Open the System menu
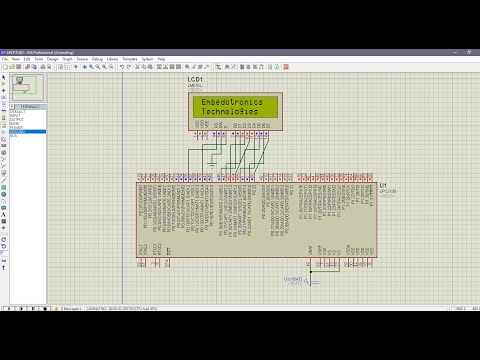Image resolution: width=480 pixels, height=360 pixels. (x=147, y=59)
